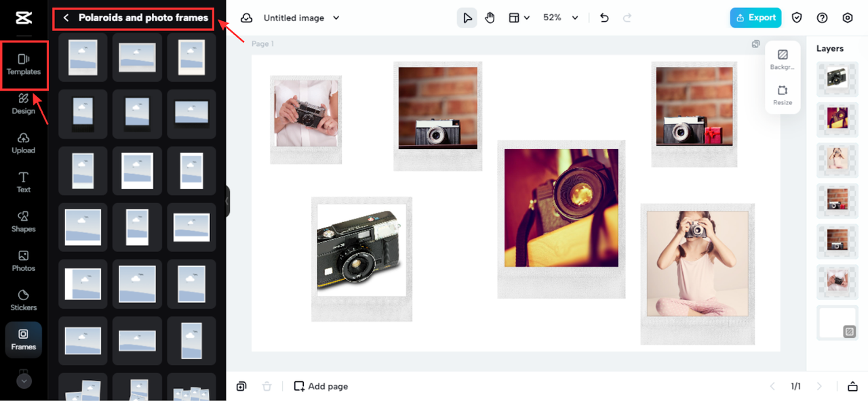Open the 52% zoom level dropdown
The width and height of the screenshot is (868, 403).
[x=561, y=18]
